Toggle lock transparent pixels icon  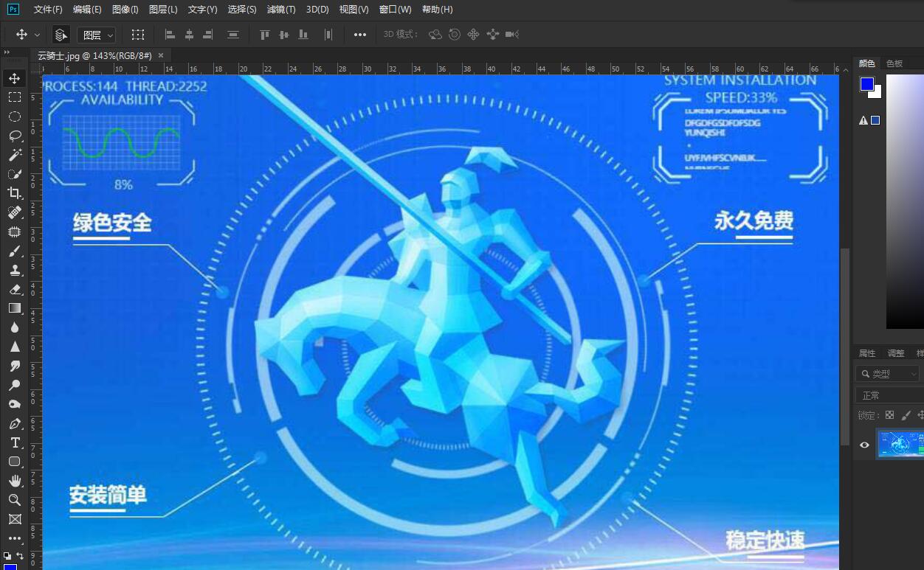click(x=889, y=416)
